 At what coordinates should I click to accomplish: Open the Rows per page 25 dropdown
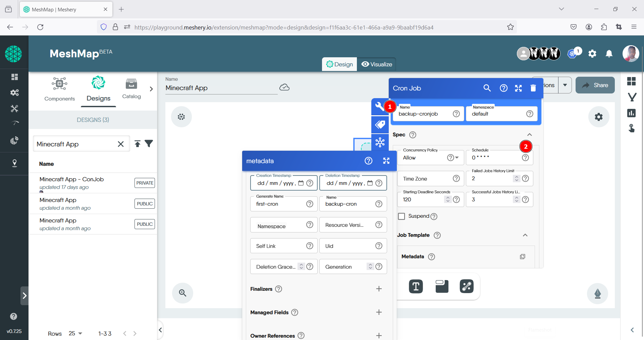(76, 333)
